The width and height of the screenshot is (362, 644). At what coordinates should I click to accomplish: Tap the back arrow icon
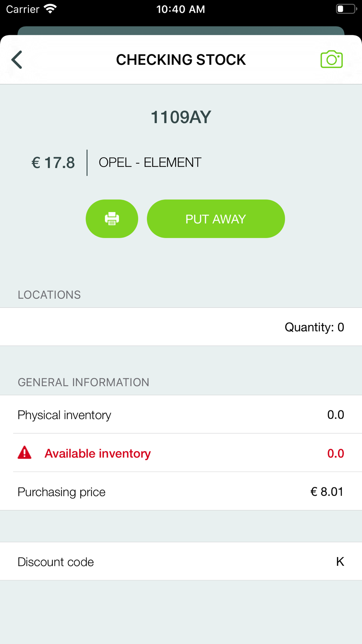click(x=17, y=60)
